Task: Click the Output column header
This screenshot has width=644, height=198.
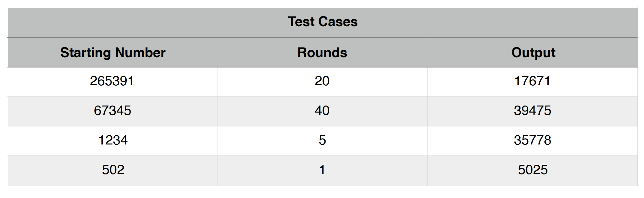Action: click(x=533, y=53)
